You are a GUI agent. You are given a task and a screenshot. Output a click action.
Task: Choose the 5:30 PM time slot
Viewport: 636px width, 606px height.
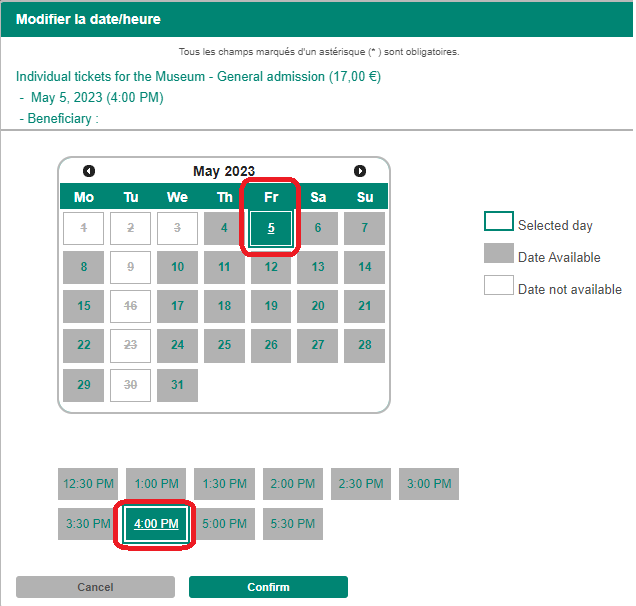[x=293, y=524]
